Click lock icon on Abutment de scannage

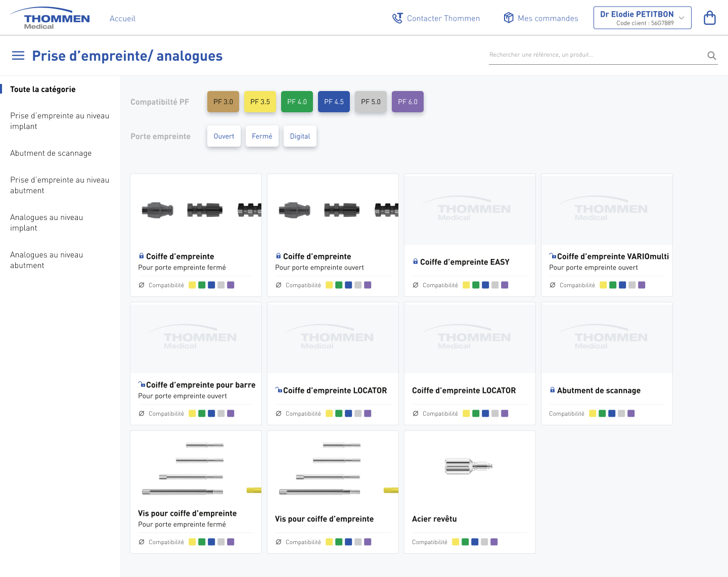point(553,390)
